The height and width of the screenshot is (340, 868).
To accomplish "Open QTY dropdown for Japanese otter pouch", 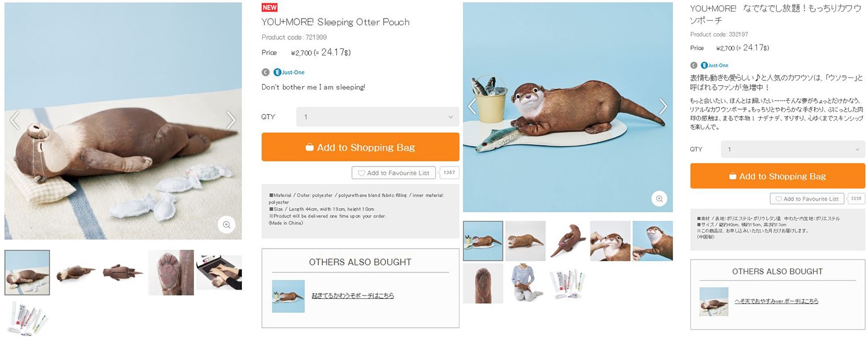I will pos(793,149).
